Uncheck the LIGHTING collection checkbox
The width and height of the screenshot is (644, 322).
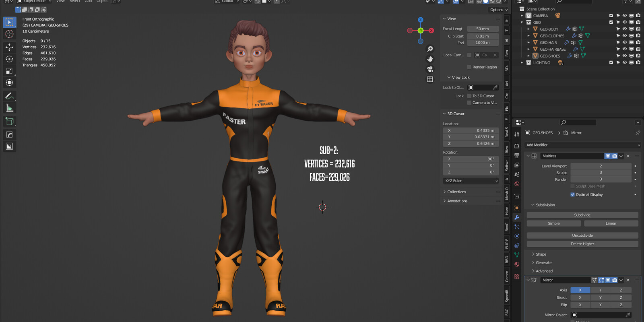click(611, 62)
